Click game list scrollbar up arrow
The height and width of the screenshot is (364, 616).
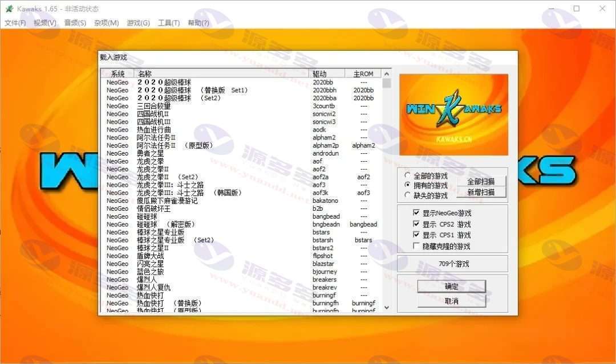pyautogui.click(x=387, y=73)
